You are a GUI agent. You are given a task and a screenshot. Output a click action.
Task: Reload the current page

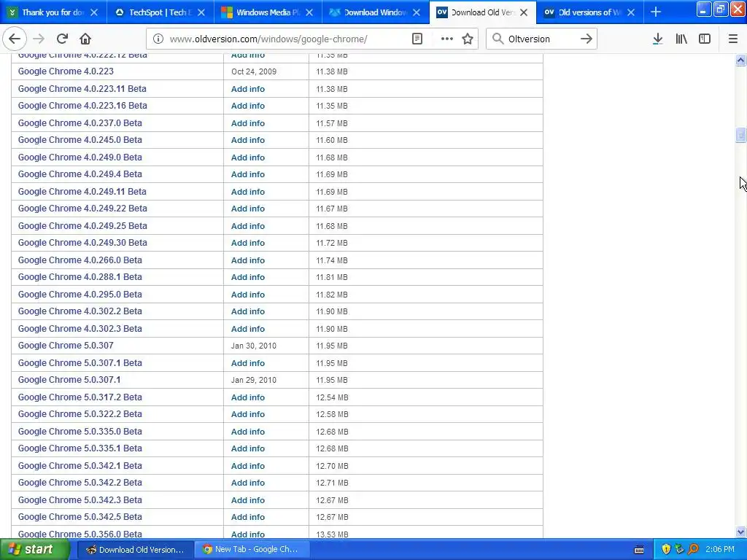click(x=62, y=39)
